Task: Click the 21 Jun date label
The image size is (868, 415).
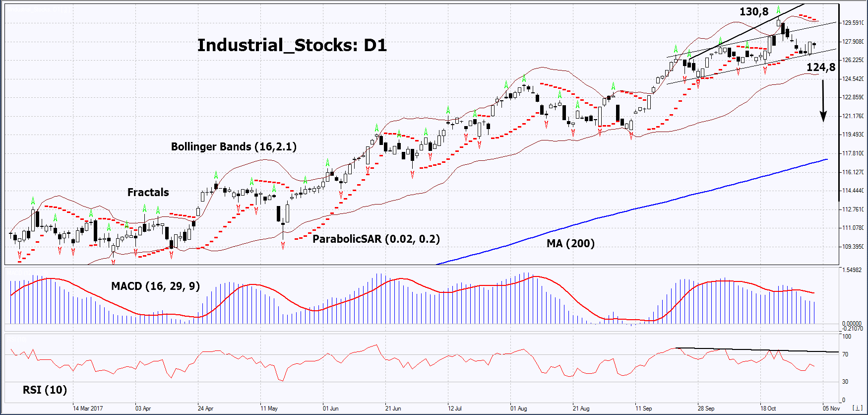Action: coord(393,409)
